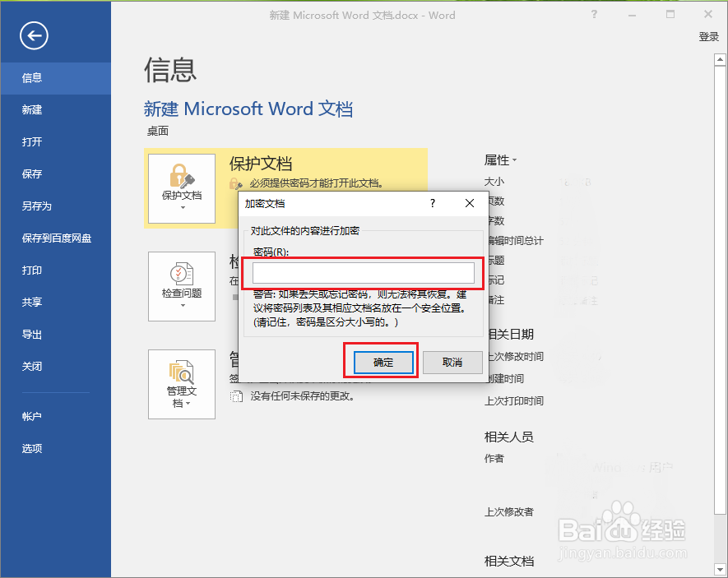Click the 上次打印时间 label
The image size is (728, 578).
pos(514,400)
